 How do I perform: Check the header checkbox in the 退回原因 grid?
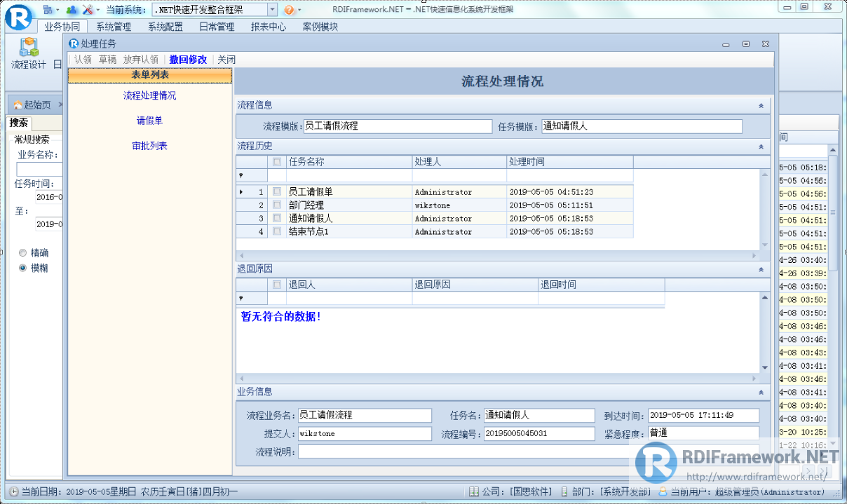pos(277,285)
